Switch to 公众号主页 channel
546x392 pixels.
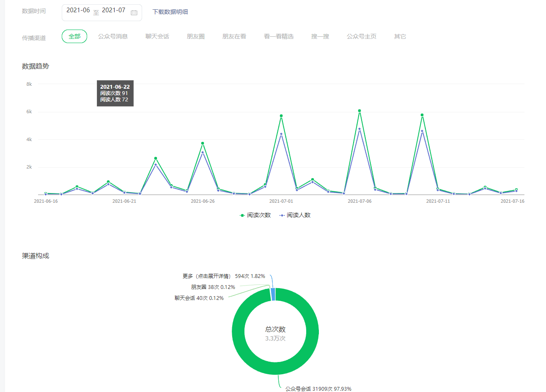[x=362, y=36]
